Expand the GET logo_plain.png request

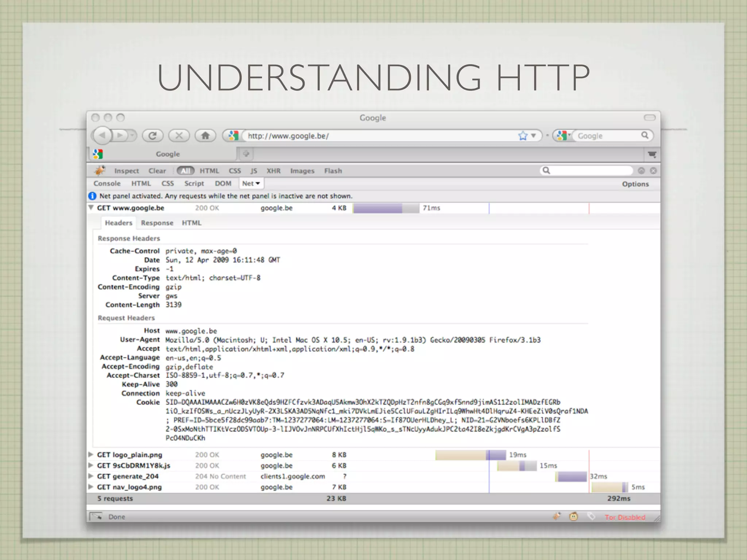(91, 454)
